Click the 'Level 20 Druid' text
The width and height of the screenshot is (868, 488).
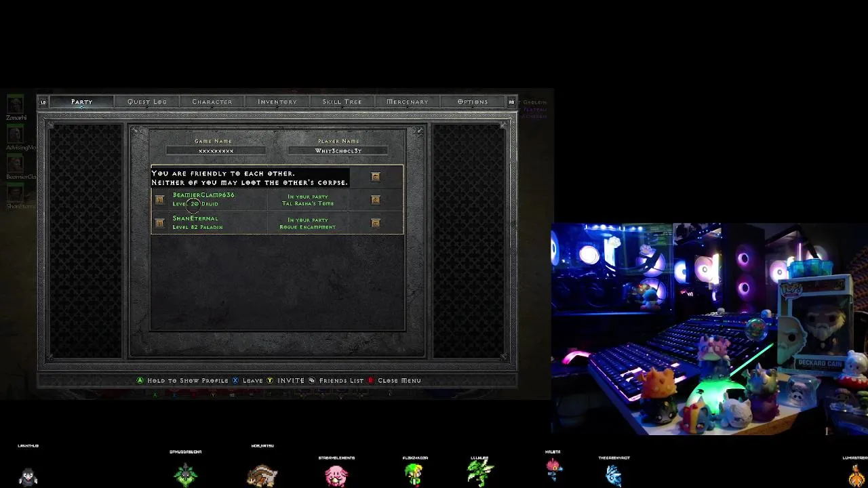click(x=195, y=204)
